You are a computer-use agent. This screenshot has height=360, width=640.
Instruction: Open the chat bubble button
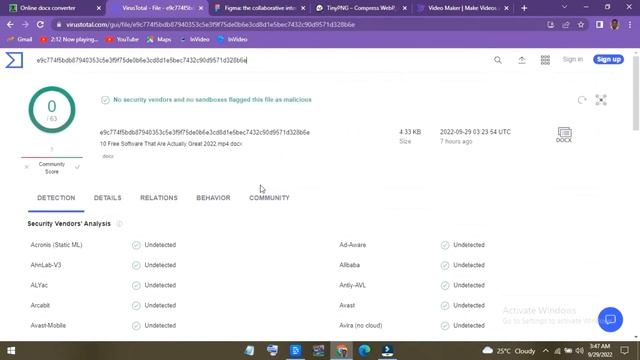[x=610, y=319]
